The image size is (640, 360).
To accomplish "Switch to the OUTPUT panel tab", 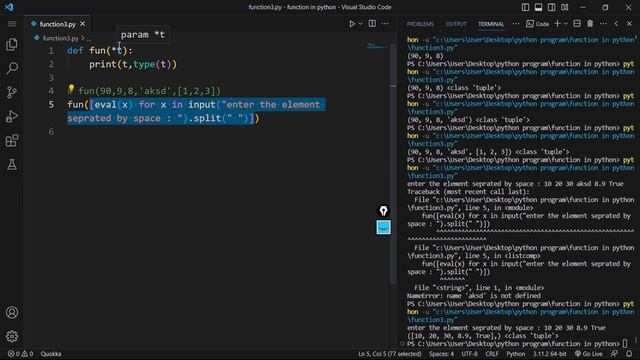I will click(x=456, y=24).
